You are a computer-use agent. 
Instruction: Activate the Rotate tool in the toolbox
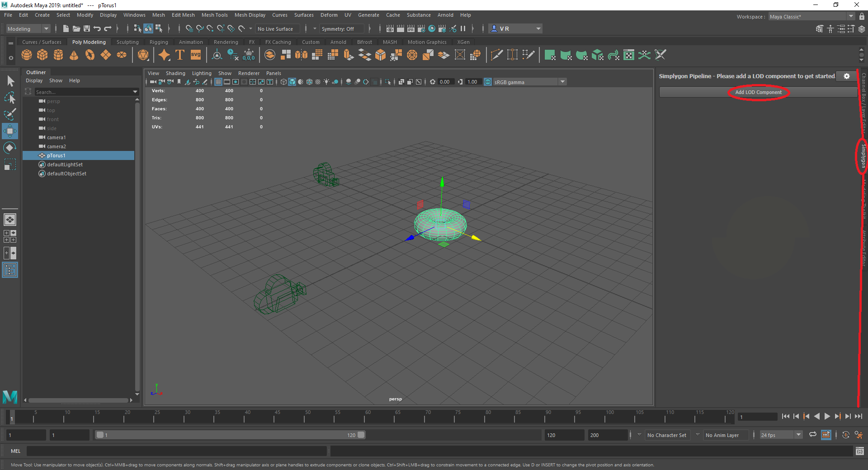tap(9, 148)
